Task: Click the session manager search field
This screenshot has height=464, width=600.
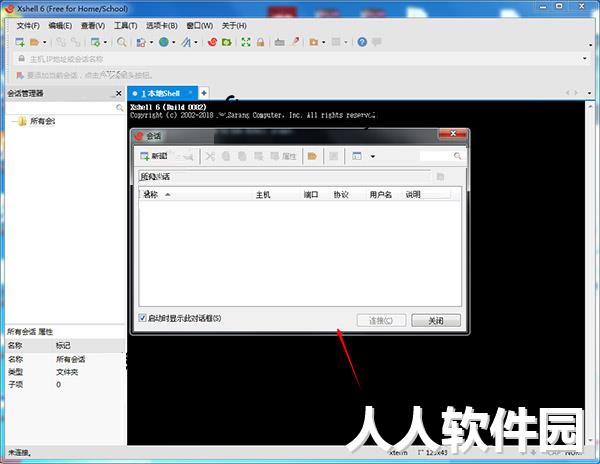Action: 64,108
